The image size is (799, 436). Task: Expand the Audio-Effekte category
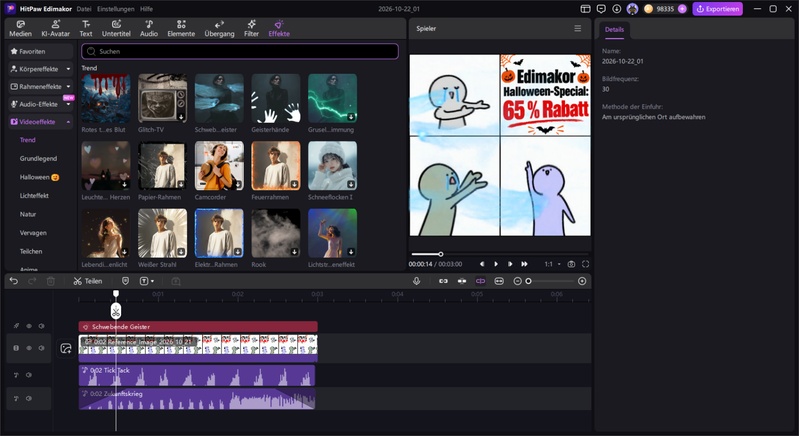[x=40, y=104]
